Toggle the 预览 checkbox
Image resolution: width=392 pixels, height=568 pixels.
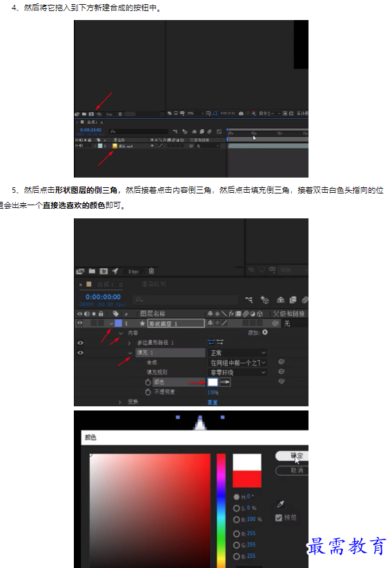coord(278,518)
